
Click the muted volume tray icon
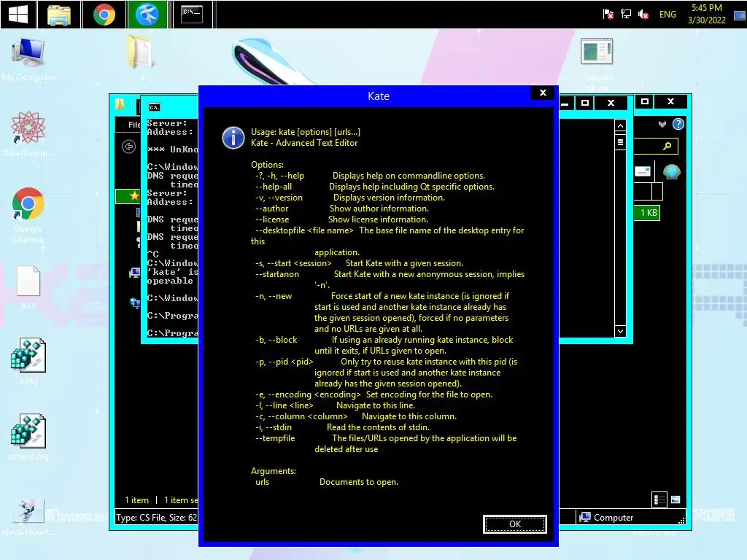click(x=643, y=15)
